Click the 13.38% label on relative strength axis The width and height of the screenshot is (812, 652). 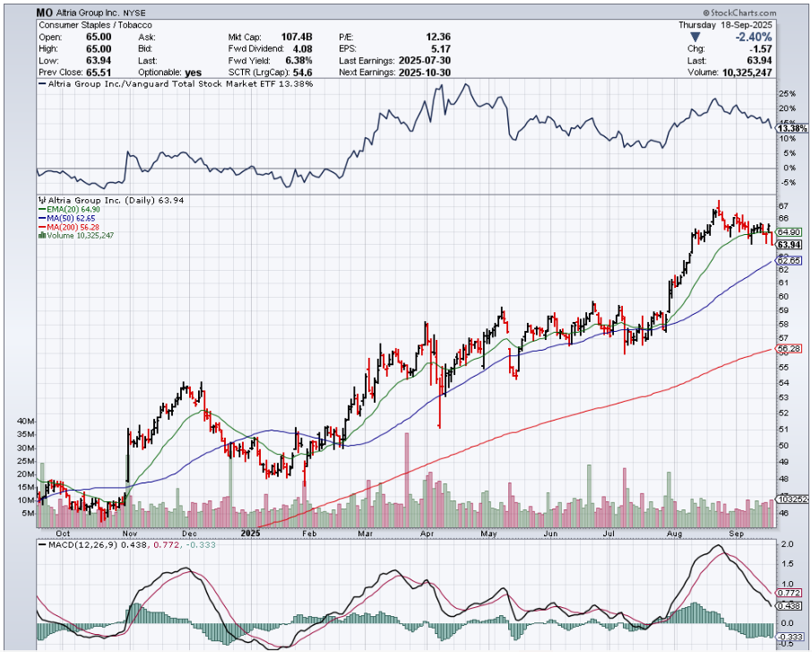[793, 128]
